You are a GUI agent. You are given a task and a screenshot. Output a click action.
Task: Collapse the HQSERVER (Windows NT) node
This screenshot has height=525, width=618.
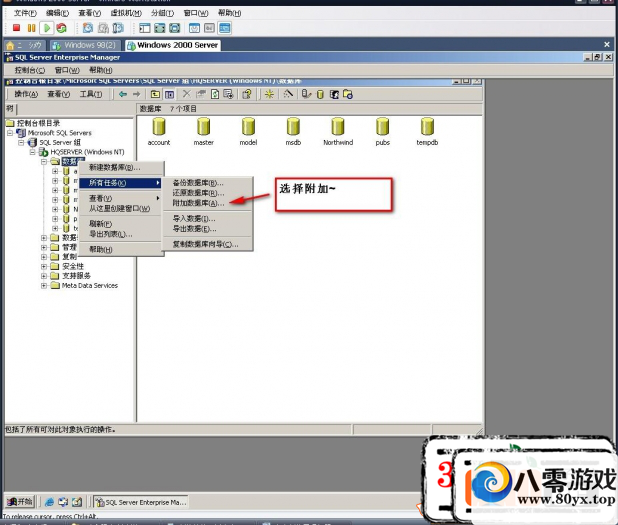click(33, 152)
